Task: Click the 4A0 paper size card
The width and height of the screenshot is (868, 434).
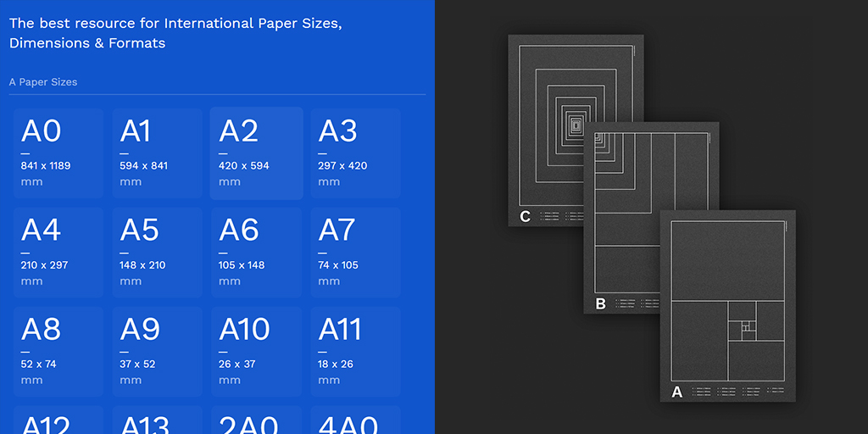Action: tap(355, 420)
